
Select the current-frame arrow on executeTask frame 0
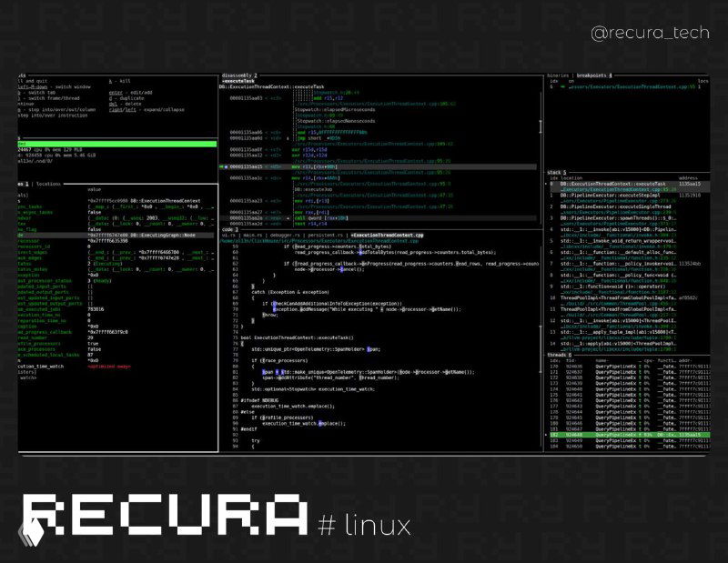pos(545,184)
